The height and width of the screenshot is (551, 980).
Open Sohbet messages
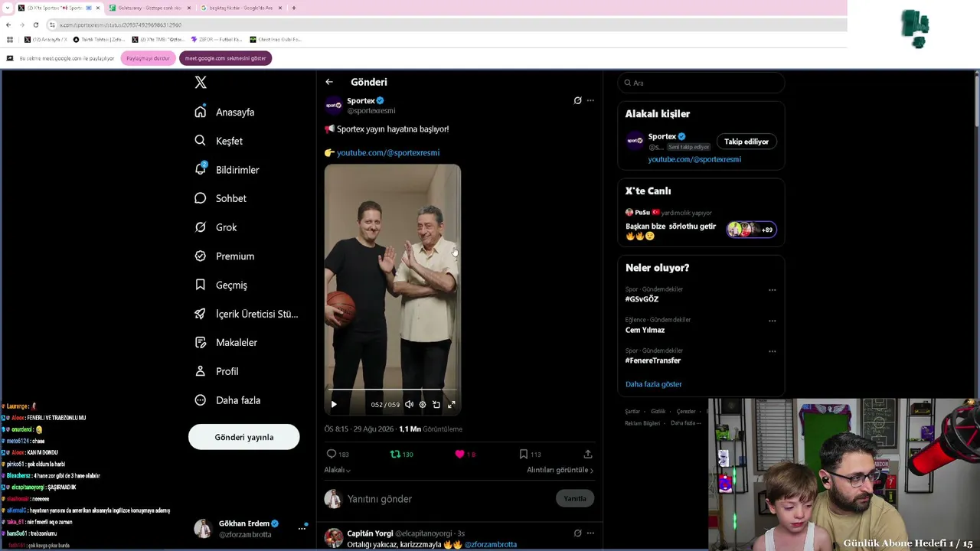coord(220,198)
